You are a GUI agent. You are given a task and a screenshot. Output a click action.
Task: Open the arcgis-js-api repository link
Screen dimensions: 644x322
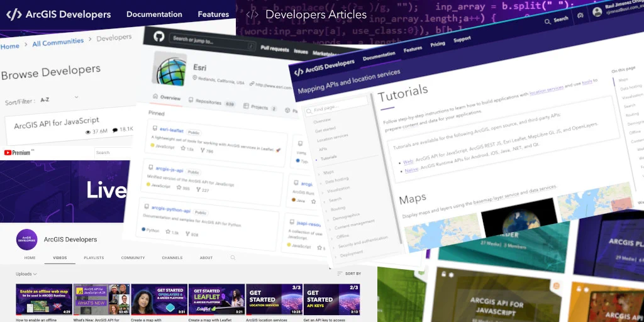(169, 169)
